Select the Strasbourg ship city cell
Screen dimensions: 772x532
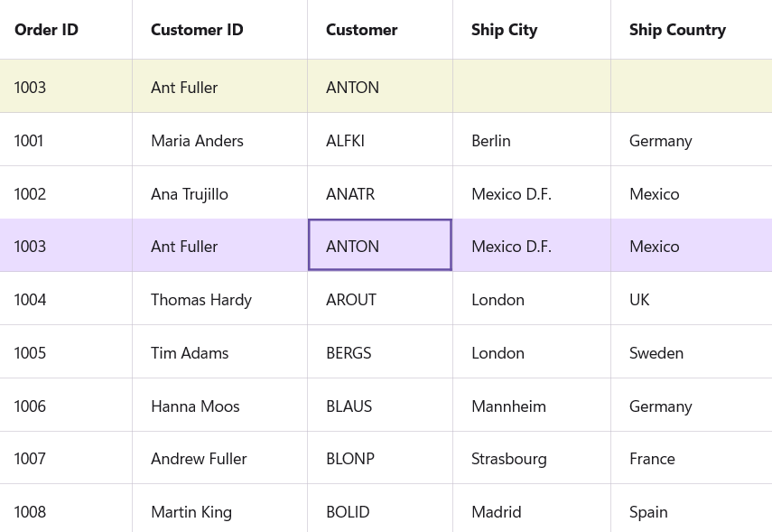[x=509, y=459]
